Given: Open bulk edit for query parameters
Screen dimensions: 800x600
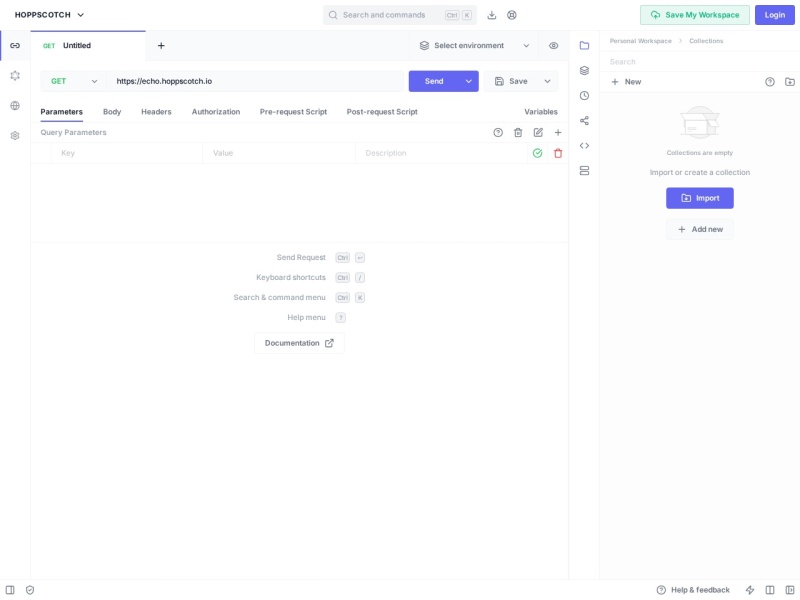Looking at the screenshot, I should point(538,133).
